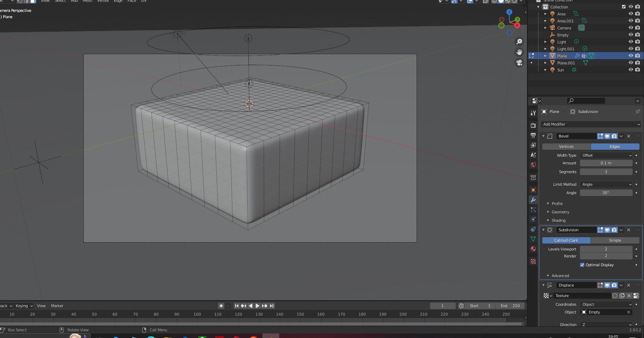The height and width of the screenshot is (338, 644).
Task: Open the Width Type Offset dropdown
Action: click(606, 155)
